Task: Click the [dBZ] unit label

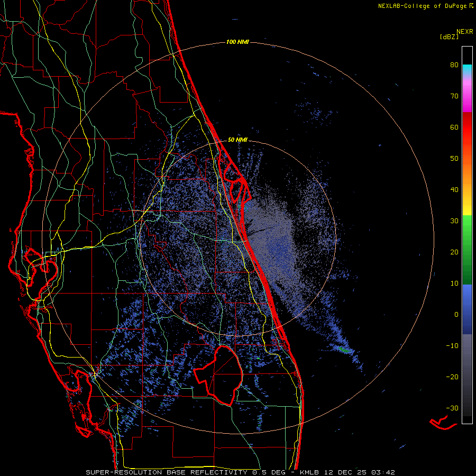Action: [449, 36]
